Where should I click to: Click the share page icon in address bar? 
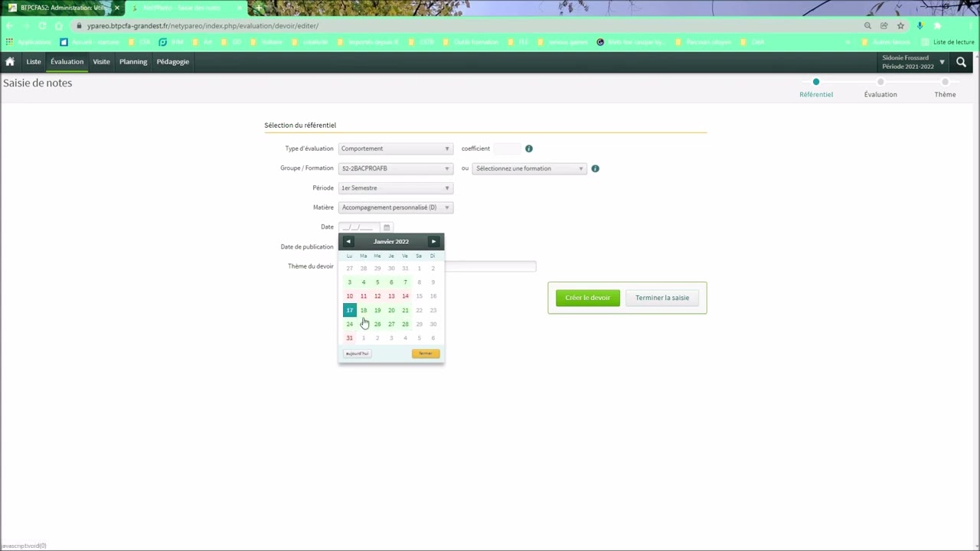pos(884,26)
